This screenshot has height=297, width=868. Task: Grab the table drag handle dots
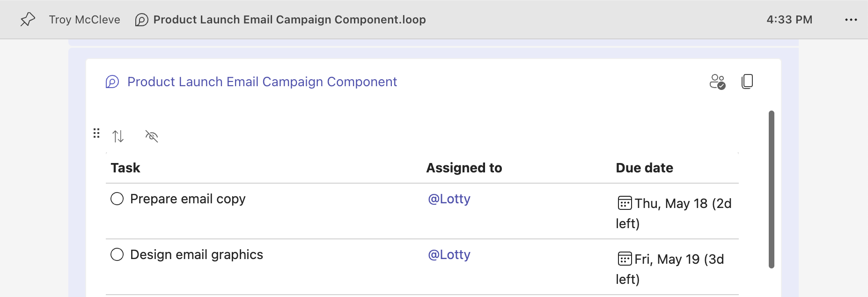point(96,134)
